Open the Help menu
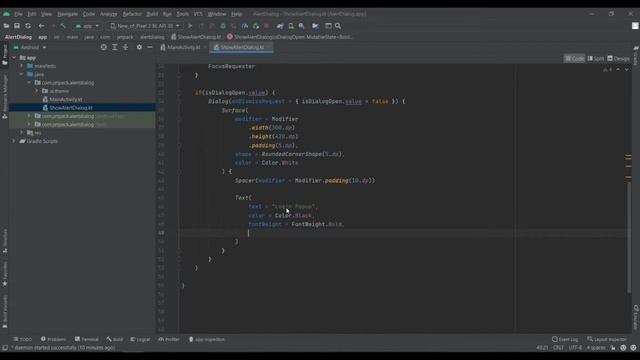Viewport: 640px width, 360px height. (237, 14)
